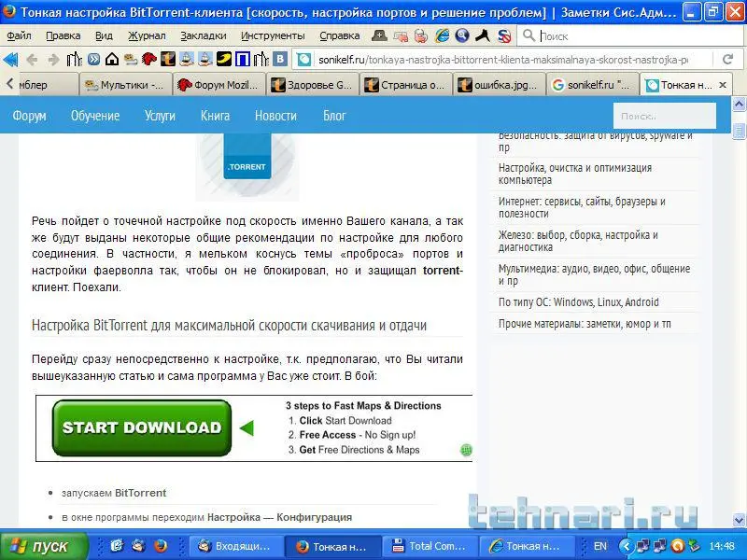Open the Пуск start button
The height and width of the screenshot is (560, 747).
tap(44, 546)
